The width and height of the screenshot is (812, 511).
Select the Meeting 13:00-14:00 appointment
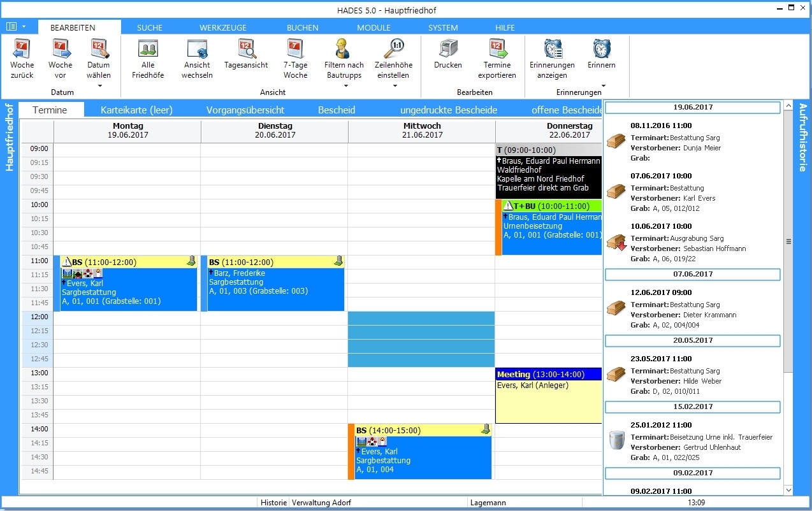click(549, 396)
